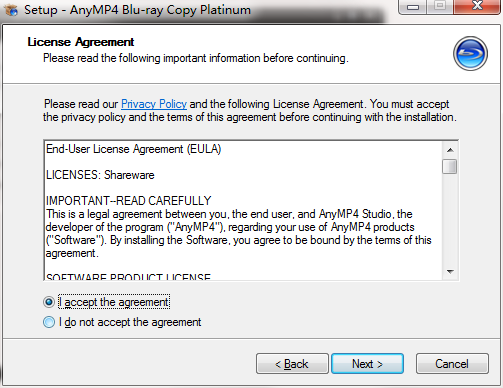503x388 pixels.
Task: Click the empty scrollbar track below the thumb
Action: pyautogui.click(x=450, y=219)
